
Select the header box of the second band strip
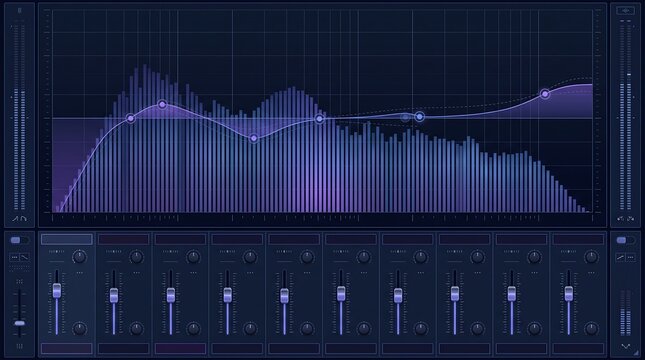(123, 239)
